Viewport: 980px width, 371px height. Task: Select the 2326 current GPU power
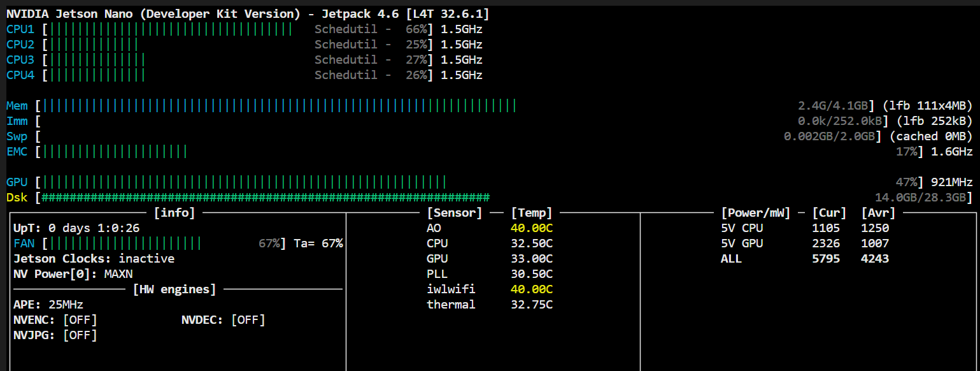(826, 244)
